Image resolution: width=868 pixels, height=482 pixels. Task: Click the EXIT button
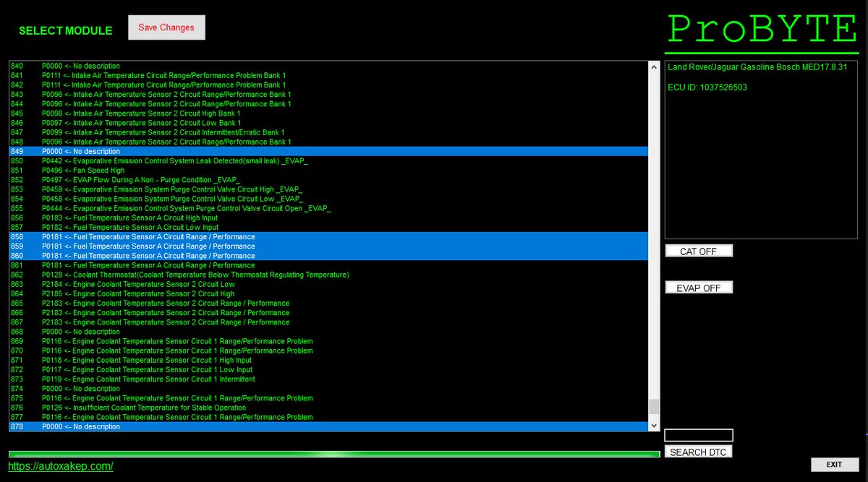(x=834, y=464)
